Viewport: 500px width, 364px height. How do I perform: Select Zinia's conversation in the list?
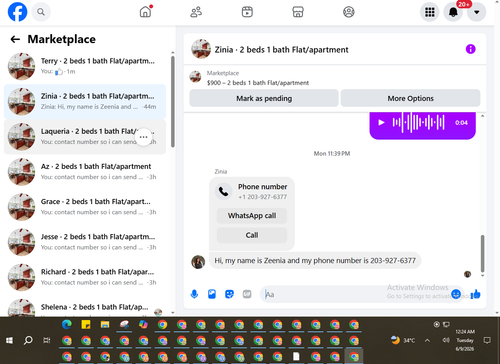(85, 101)
